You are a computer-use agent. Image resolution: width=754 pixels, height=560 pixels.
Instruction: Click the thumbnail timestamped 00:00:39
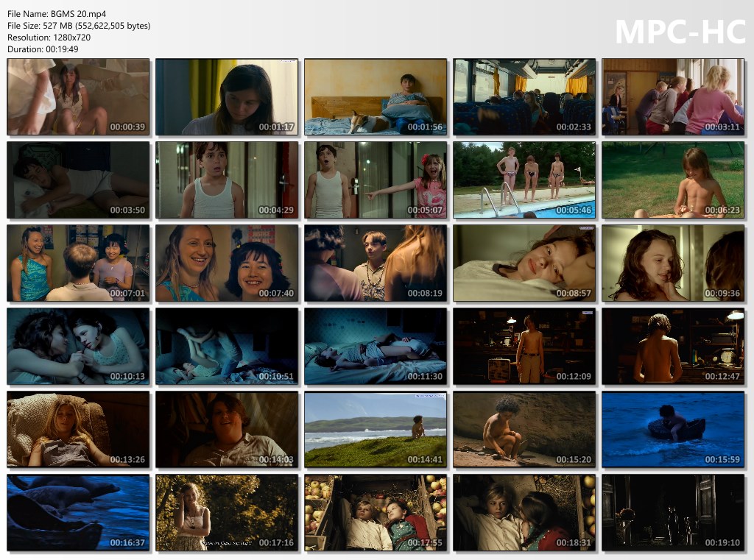coord(78,97)
